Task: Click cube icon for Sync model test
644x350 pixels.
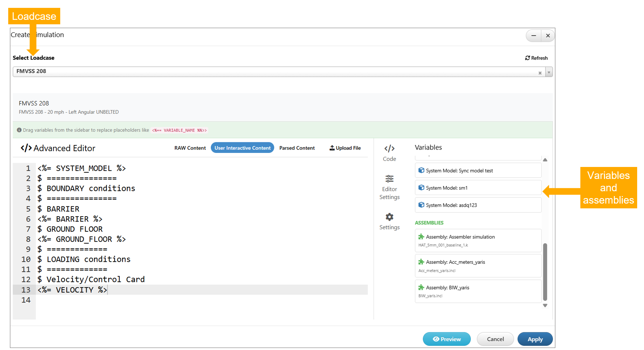Action: [421, 170]
